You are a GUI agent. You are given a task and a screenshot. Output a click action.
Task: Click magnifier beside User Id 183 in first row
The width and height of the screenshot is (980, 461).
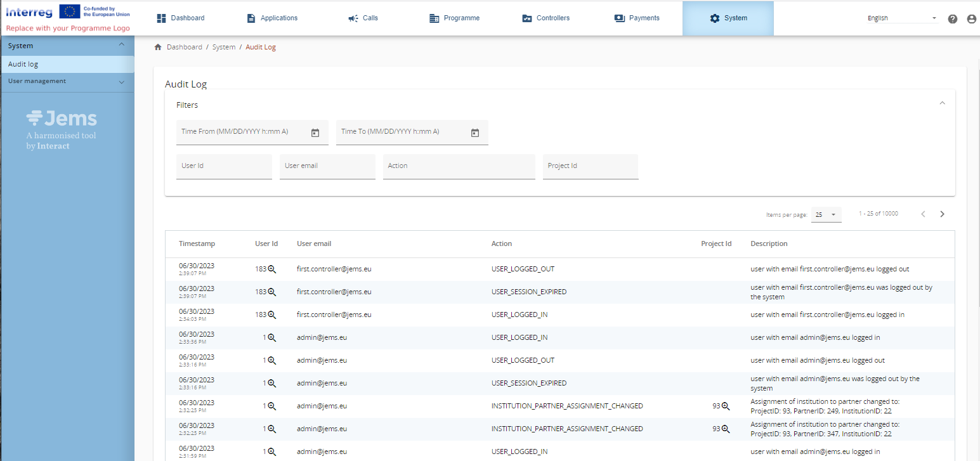(271, 269)
